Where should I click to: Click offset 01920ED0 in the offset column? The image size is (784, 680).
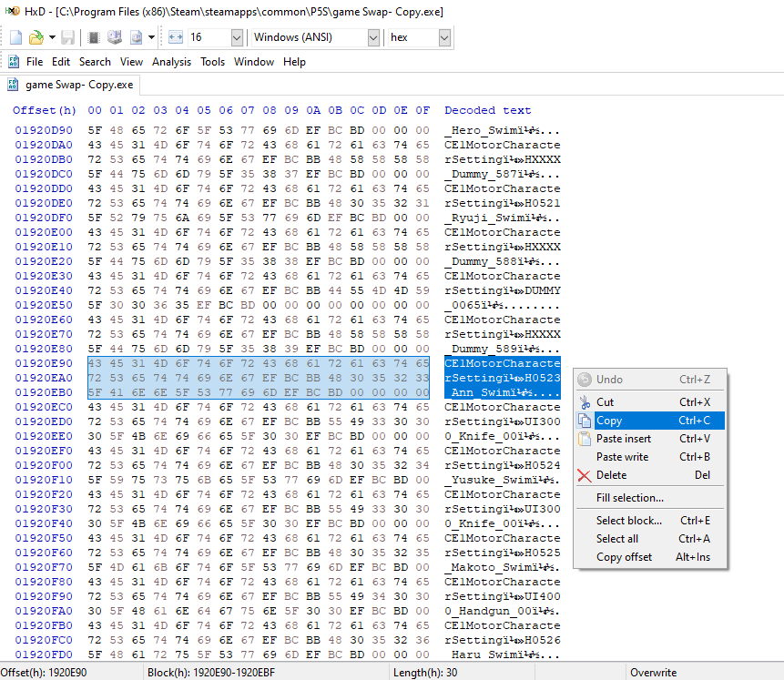coord(44,421)
